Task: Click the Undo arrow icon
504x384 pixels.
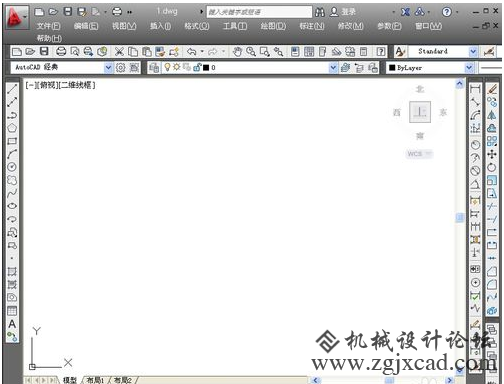Action: 192,52
